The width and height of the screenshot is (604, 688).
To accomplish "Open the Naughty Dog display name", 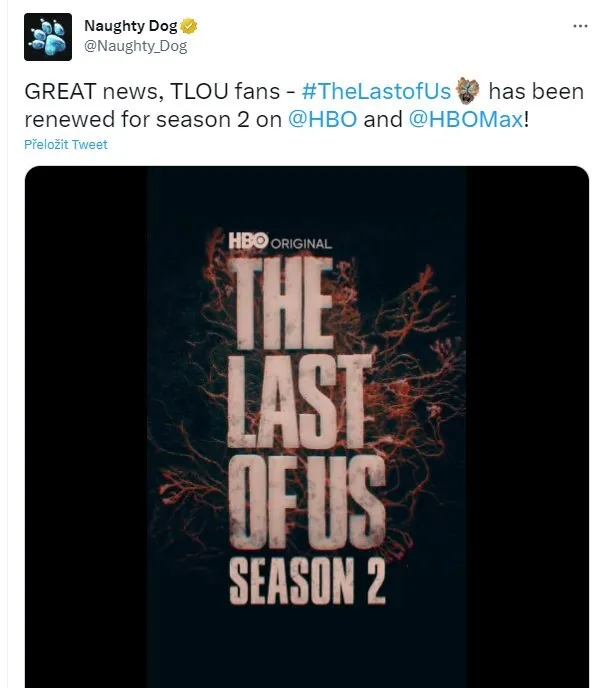I will pos(130,27).
